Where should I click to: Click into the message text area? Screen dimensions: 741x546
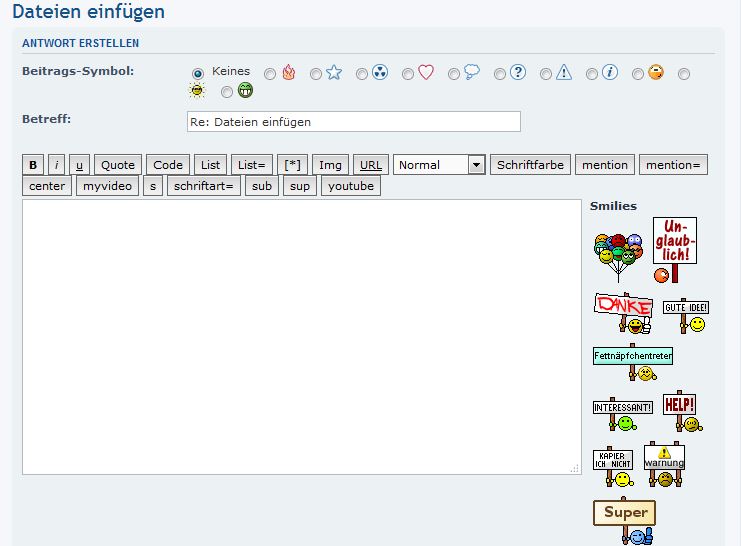pos(302,337)
